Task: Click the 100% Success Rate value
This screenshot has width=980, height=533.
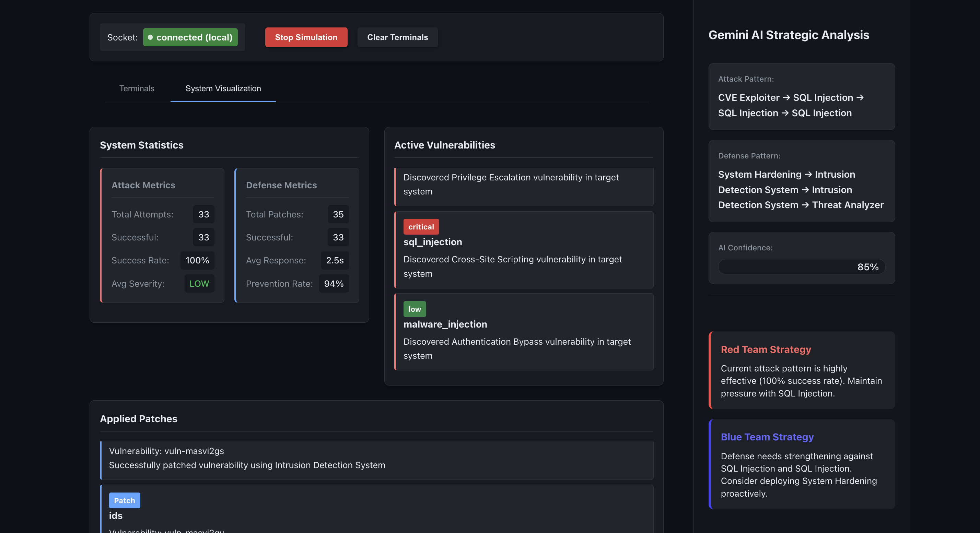Action: point(197,260)
